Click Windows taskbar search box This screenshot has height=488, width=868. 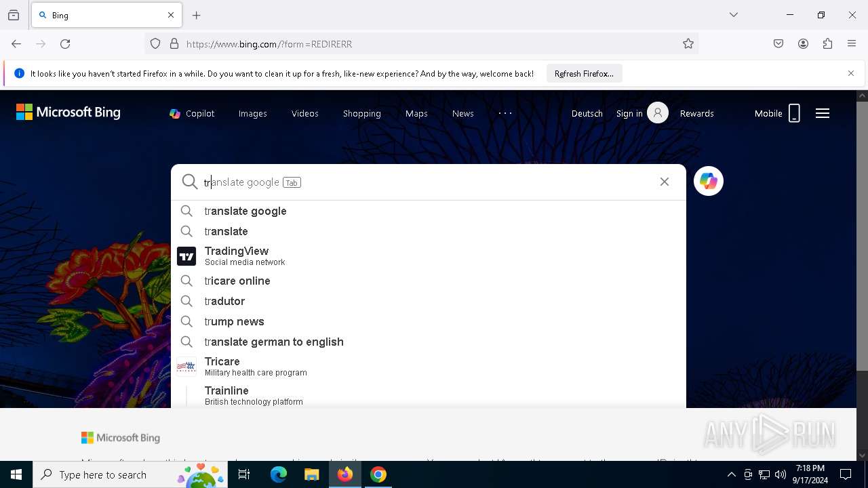coord(130,474)
